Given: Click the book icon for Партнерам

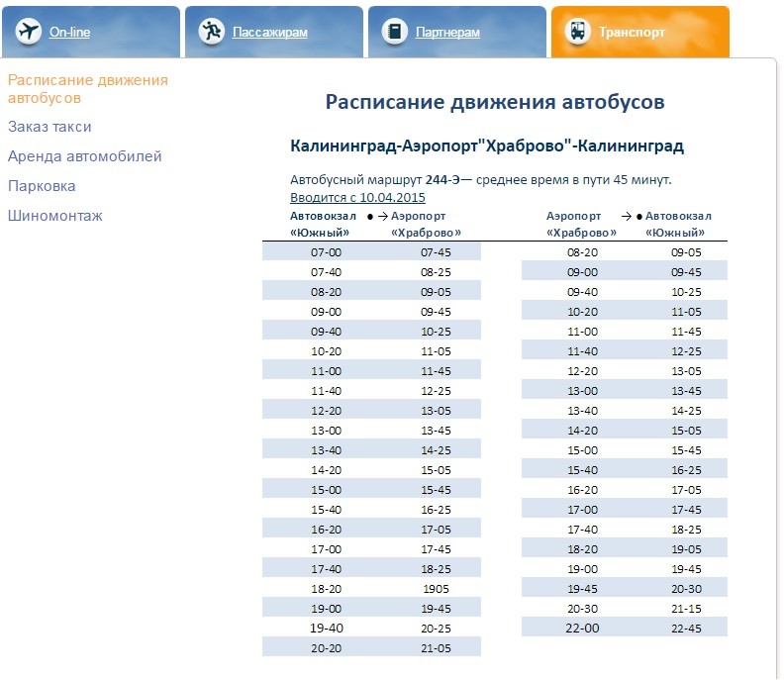Looking at the screenshot, I should 395,32.
